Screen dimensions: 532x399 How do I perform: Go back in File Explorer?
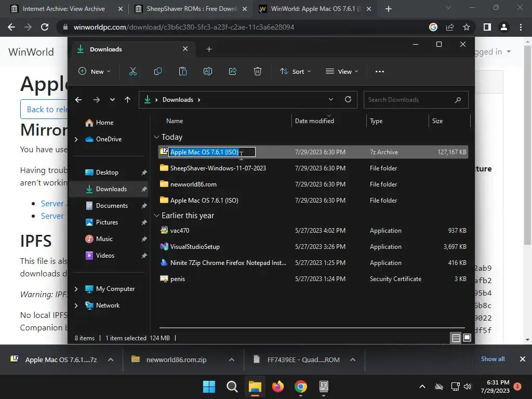78,100
